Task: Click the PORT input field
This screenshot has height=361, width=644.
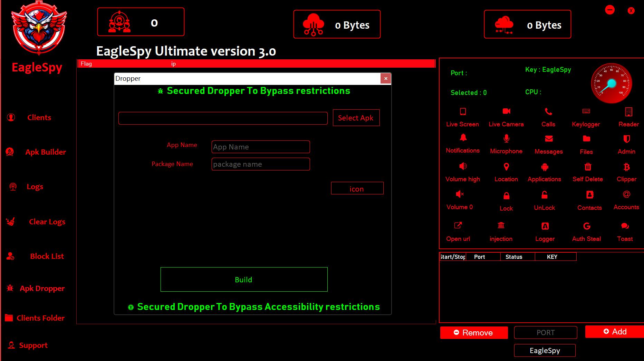Action: (x=546, y=332)
